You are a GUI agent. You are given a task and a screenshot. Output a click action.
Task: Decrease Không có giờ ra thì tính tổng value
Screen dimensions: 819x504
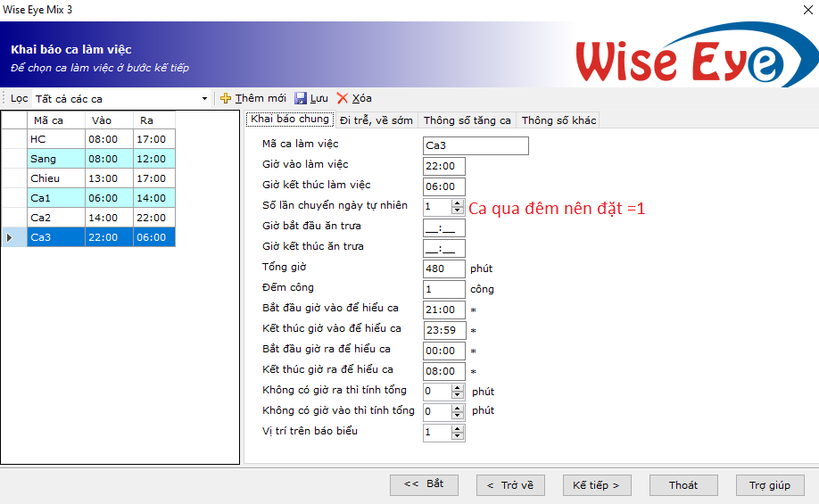click(459, 395)
